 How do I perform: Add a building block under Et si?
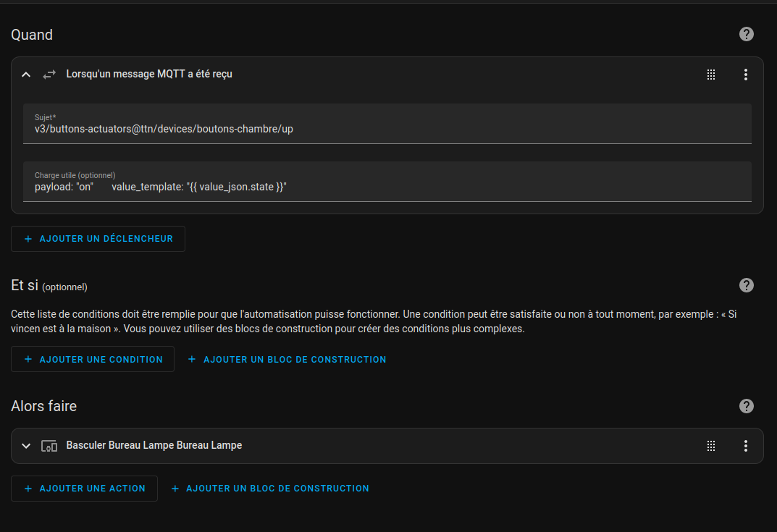point(287,360)
